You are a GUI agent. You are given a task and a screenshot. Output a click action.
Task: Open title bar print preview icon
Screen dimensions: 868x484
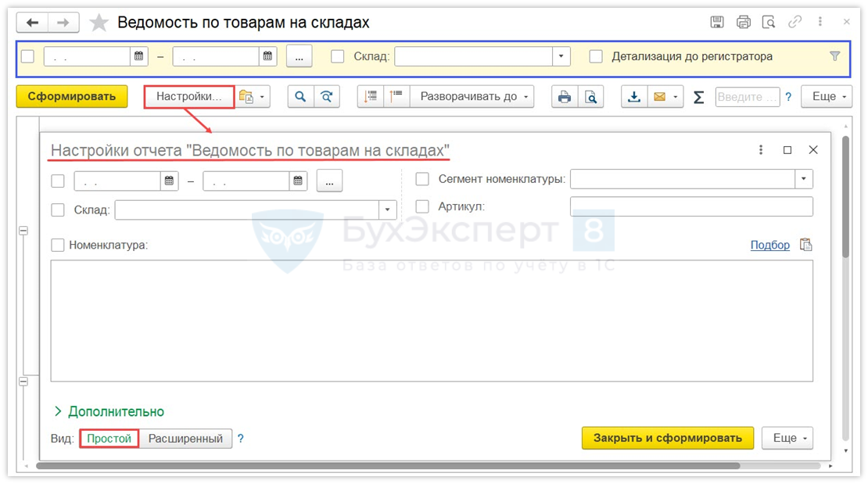point(769,22)
